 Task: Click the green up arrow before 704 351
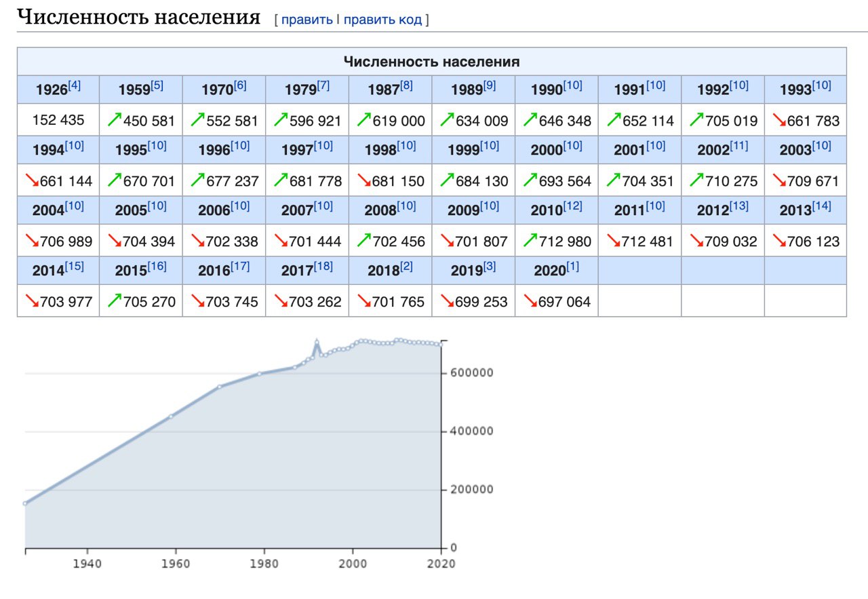613,180
